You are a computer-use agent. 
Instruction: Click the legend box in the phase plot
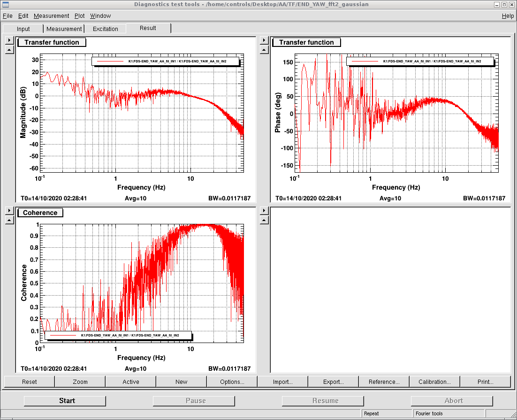(x=420, y=61)
